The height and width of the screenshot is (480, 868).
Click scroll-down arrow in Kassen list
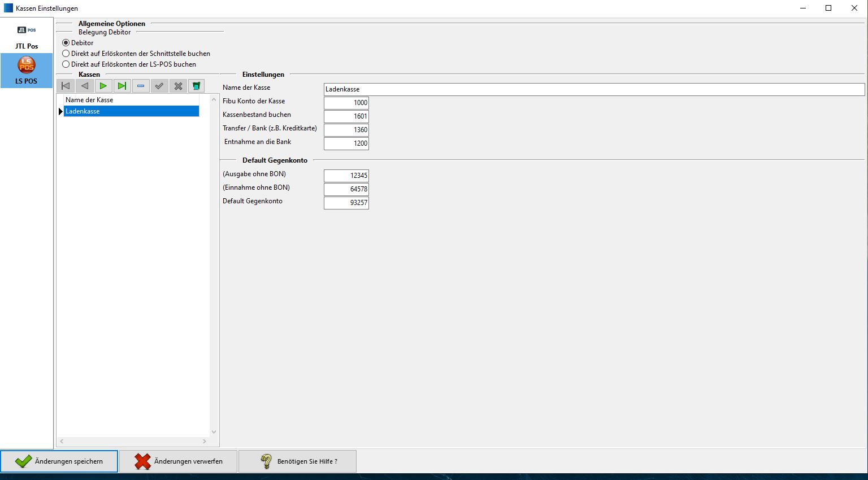(214, 432)
